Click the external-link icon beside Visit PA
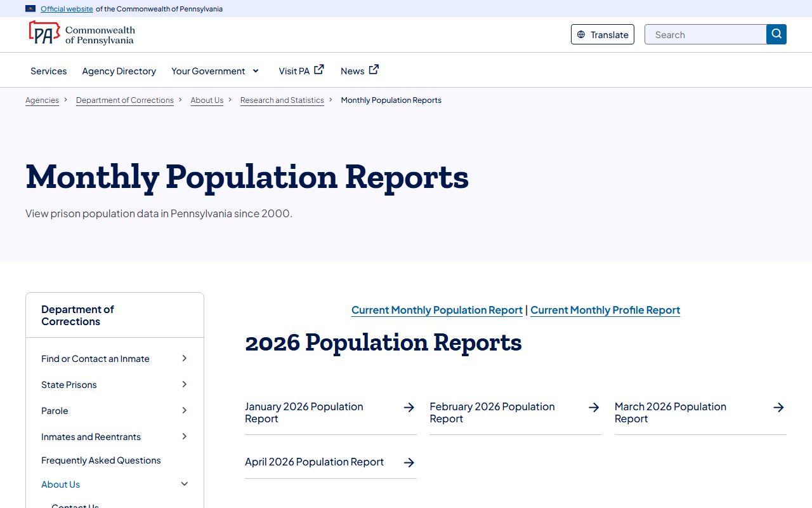 (x=319, y=70)
